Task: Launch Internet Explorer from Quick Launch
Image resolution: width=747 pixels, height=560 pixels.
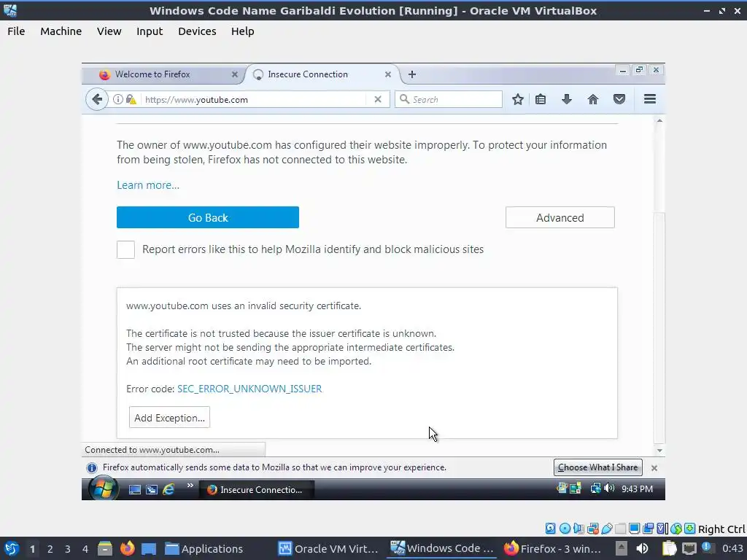Action: coord(169,489)
